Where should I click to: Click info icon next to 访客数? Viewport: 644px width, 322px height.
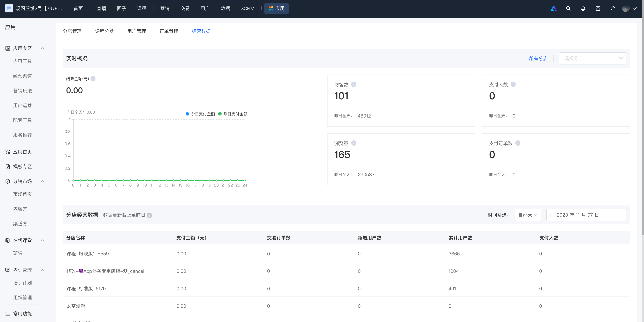point(354,84)
